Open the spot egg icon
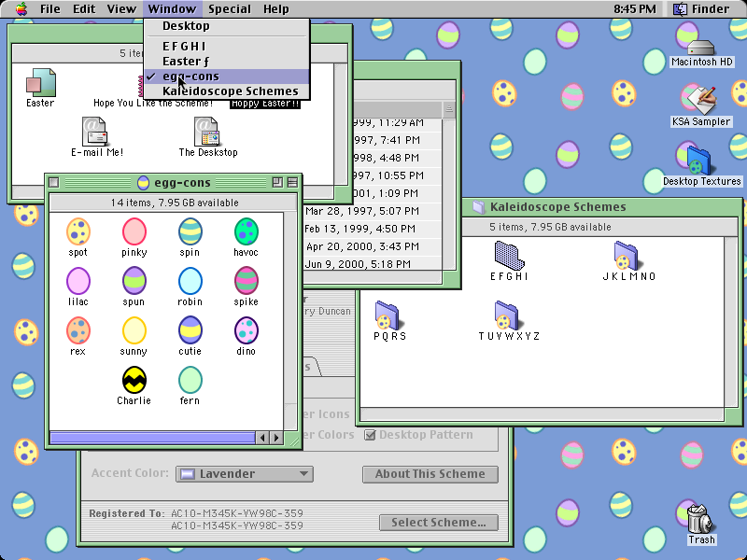 pos(78,231)
